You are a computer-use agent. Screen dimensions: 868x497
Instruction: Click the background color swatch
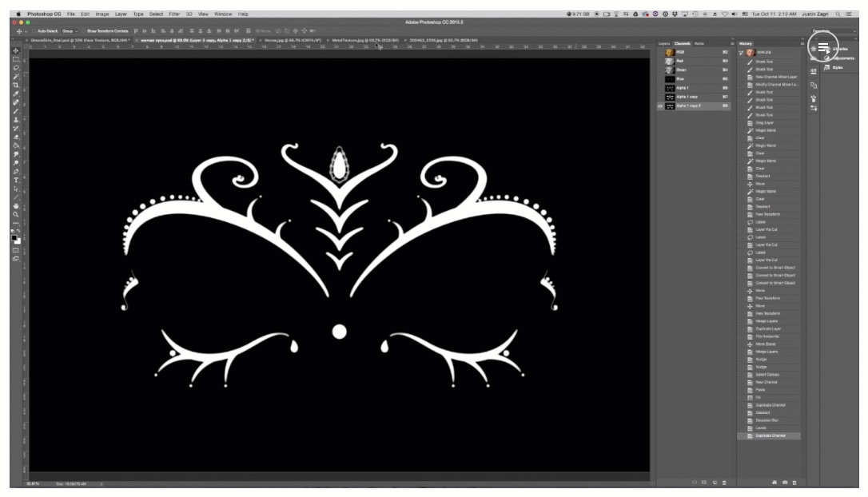coord(18,241)
